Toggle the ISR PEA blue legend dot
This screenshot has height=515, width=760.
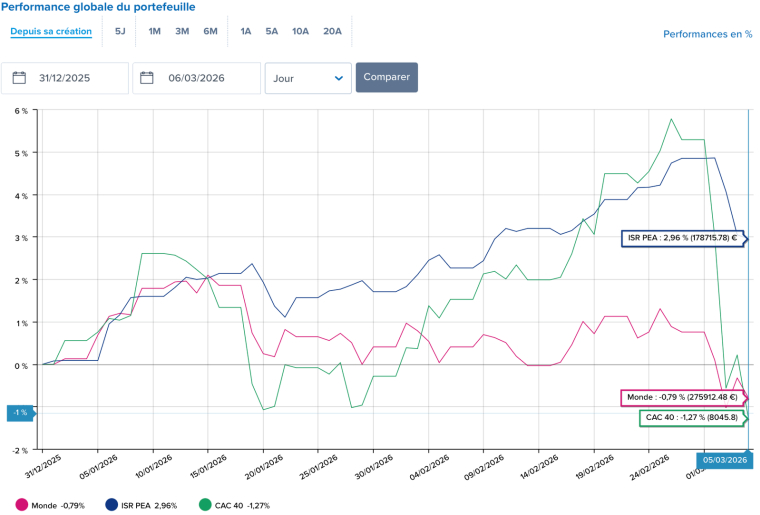[x=111, y=506]
